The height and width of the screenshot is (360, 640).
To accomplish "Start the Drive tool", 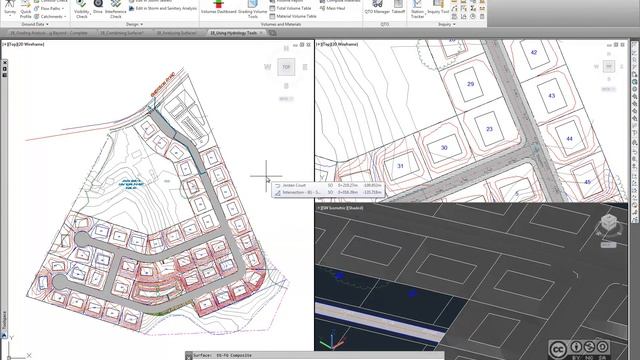I will pos(98,7).
